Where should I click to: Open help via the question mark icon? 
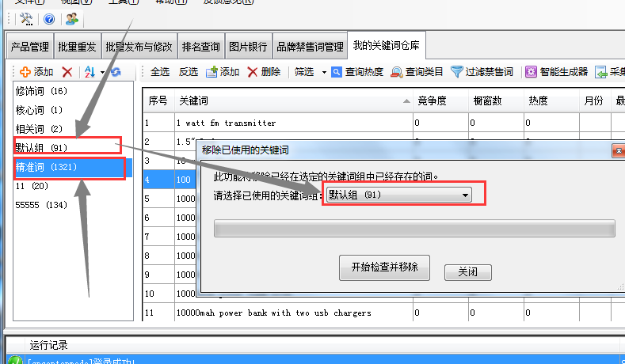point(49,18)
